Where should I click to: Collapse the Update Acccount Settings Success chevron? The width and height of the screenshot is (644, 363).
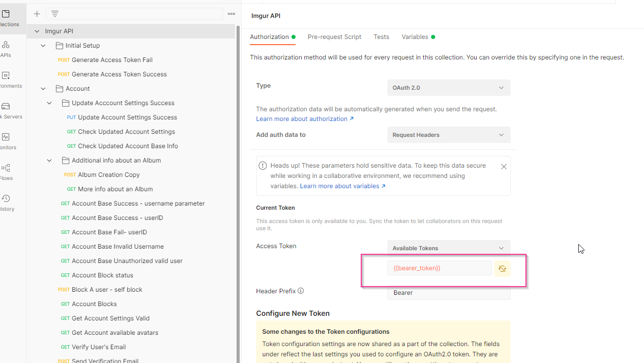49,103
